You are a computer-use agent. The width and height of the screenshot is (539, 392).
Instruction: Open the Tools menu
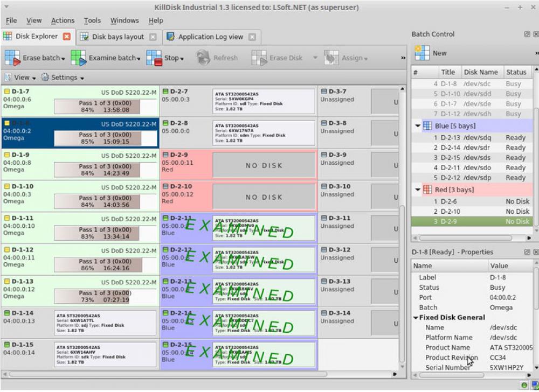click(92, 20)
